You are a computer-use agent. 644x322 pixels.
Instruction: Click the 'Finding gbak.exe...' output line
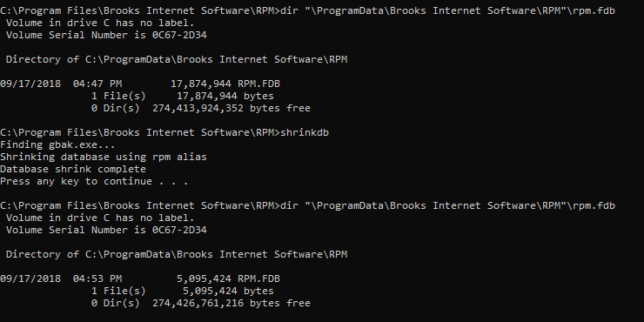coord(58,144)
